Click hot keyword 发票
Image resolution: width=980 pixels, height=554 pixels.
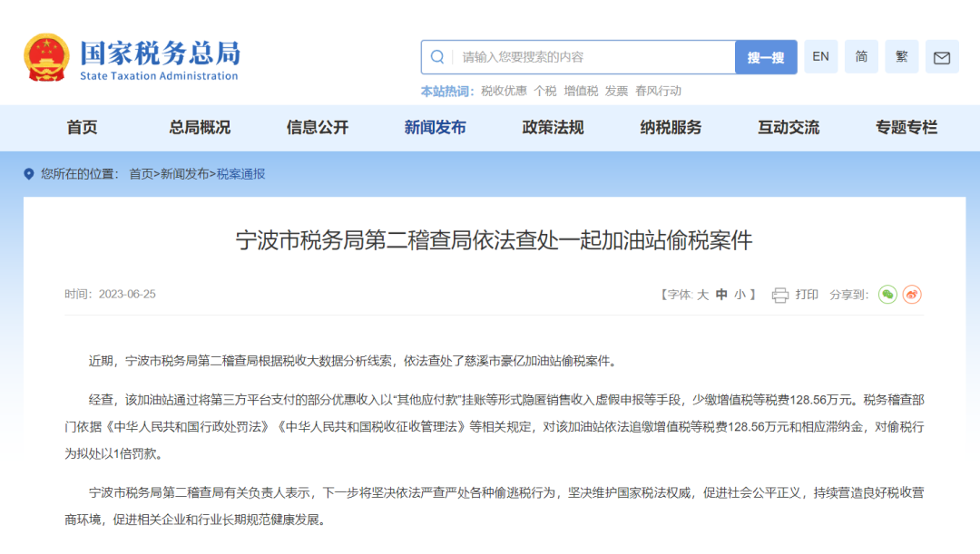pyautogui.click(x=616, y=92)
